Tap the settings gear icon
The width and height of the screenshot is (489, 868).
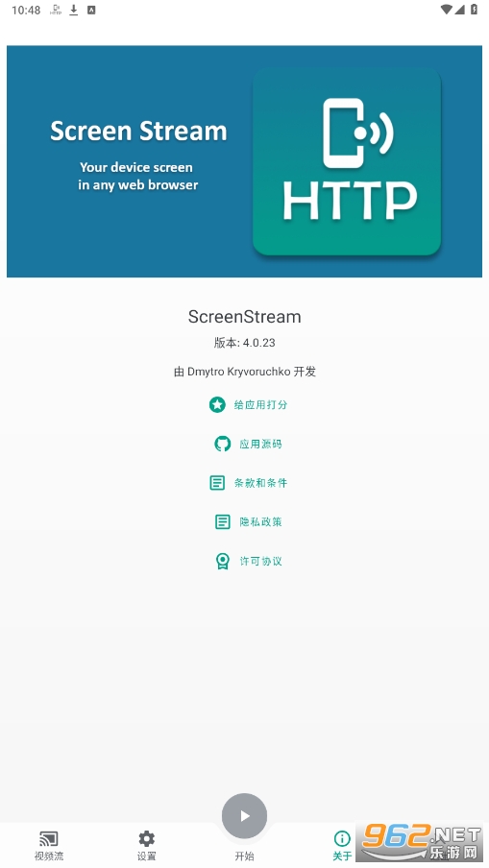pyautogui.click(x=147, y=838)
